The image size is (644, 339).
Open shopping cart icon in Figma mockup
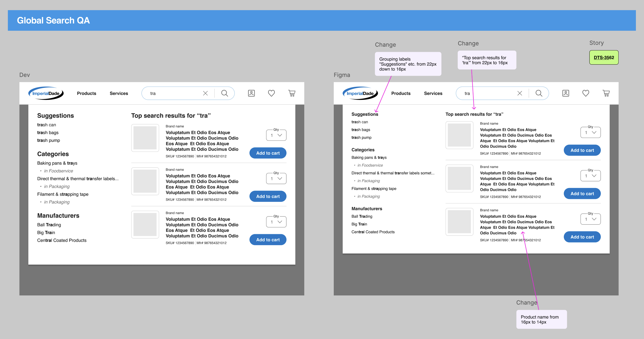tap(606, 93)
